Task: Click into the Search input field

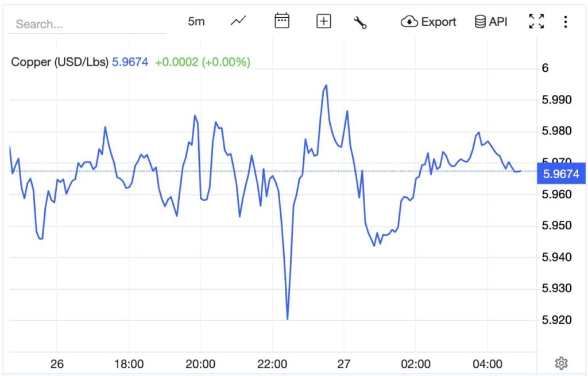Action: [86, 24]
